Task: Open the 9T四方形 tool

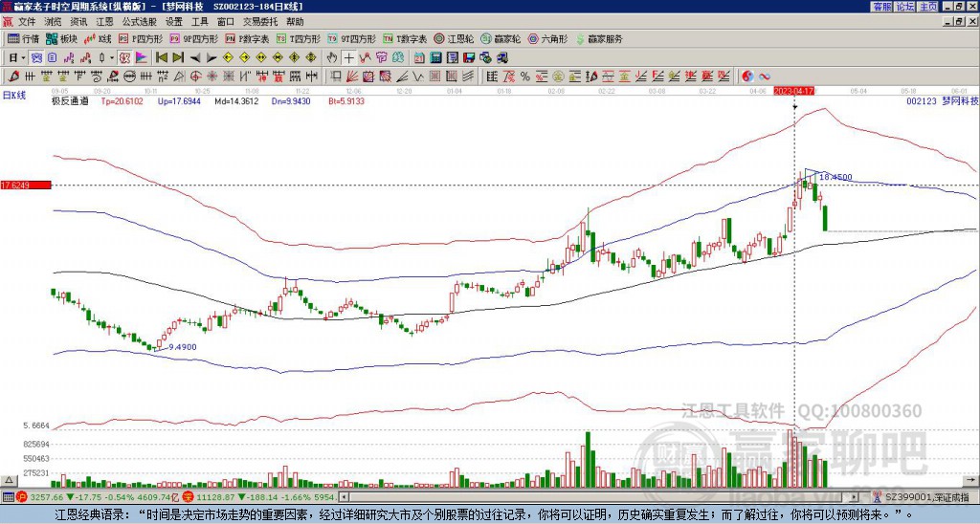Action: (x=352, y=38)
